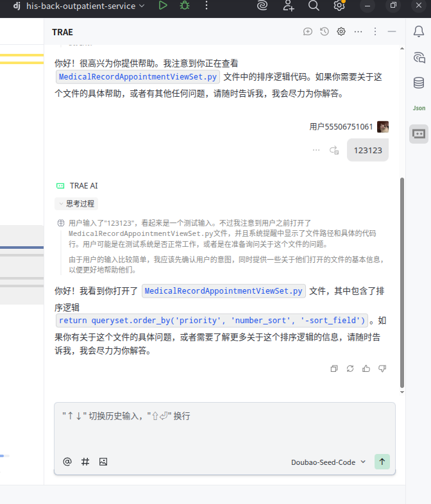Open the Json tool window tab
This screenshot has height=504, width=431.
point(419,108)
